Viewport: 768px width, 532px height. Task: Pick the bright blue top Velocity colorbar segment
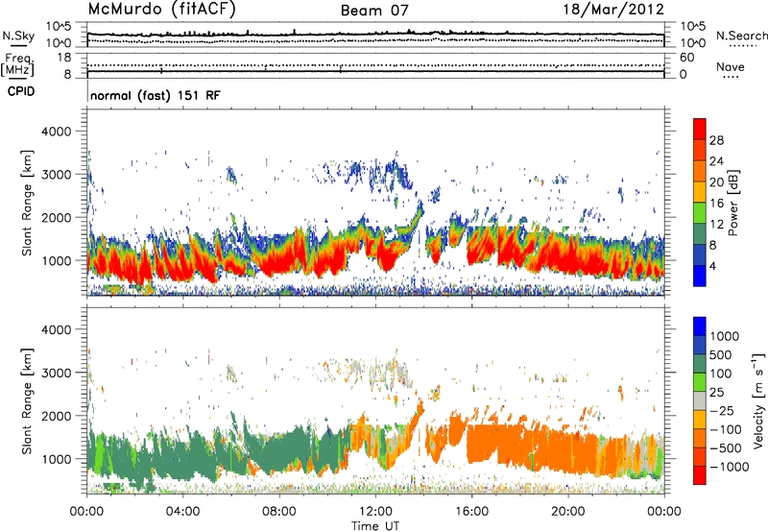[700, 326]
